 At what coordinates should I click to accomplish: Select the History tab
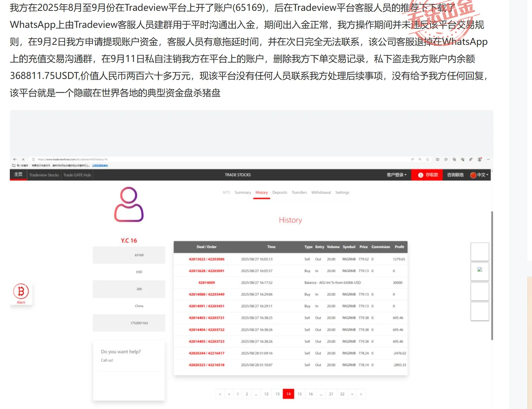(x=262, y=193)
